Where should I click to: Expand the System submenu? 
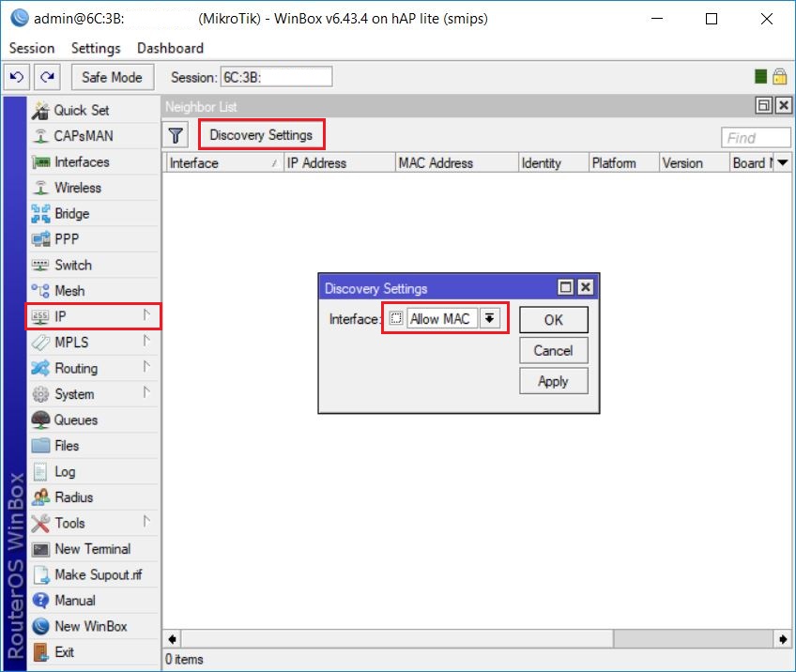coord(146,392)
